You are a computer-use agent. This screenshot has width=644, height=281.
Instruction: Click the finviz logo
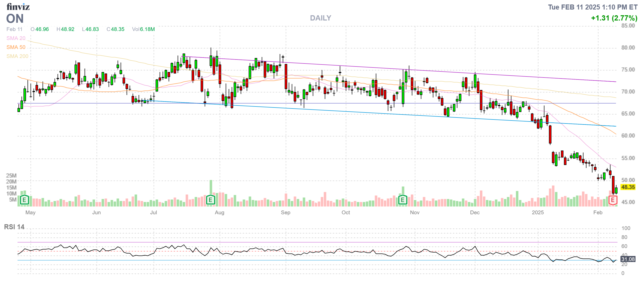pos(18,7)
